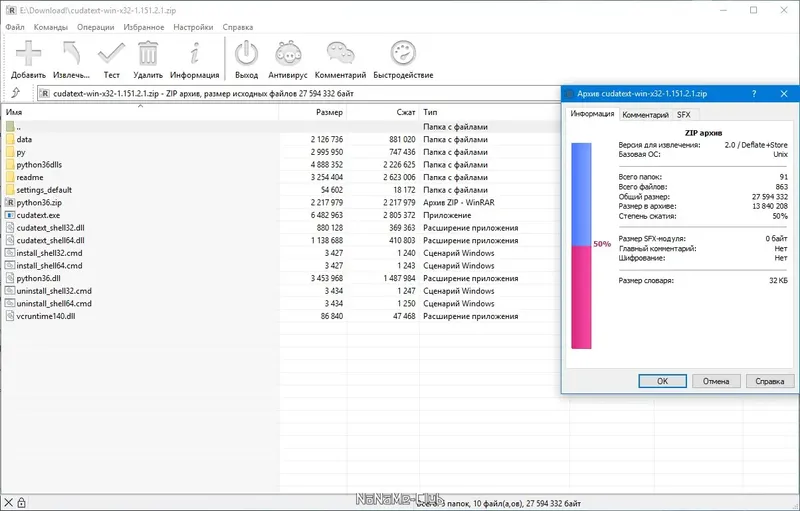Select the py folder icon

click(10, 152)
